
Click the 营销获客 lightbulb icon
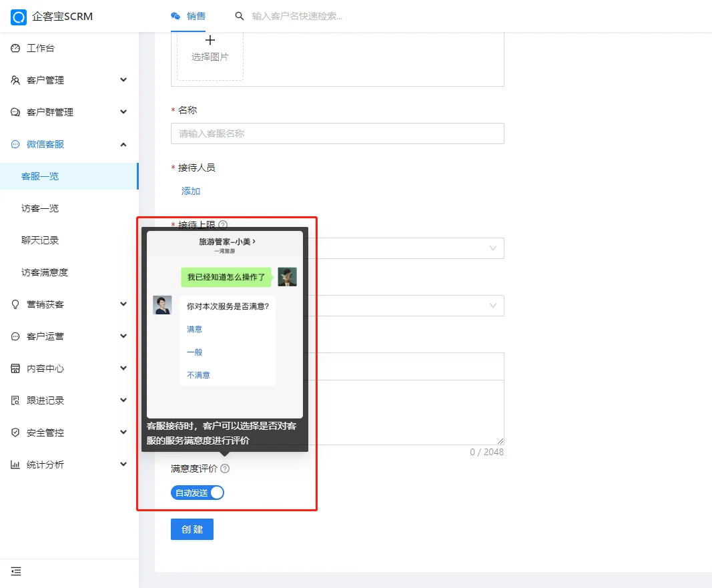click(15, 304)
